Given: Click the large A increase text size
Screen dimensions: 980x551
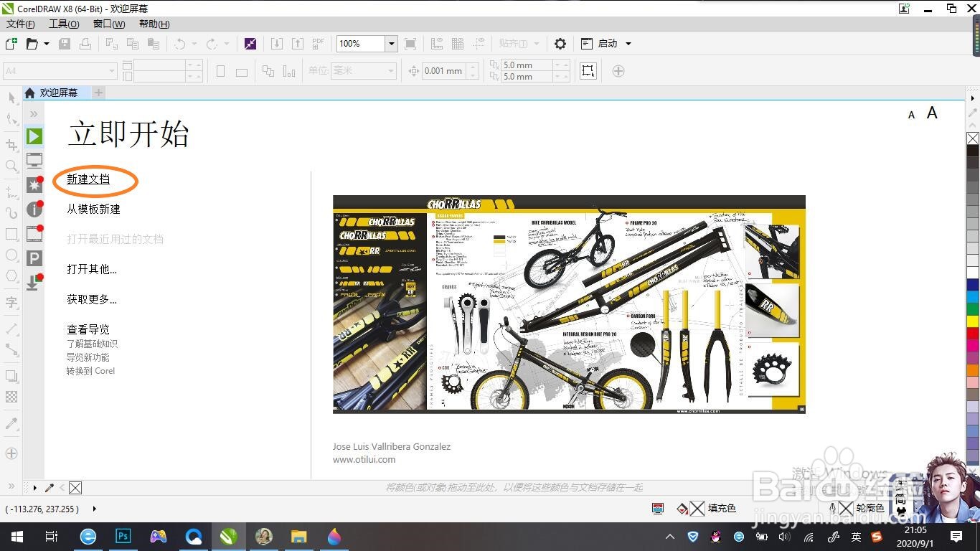Looking at the screenshot, I should pos(932,113).
